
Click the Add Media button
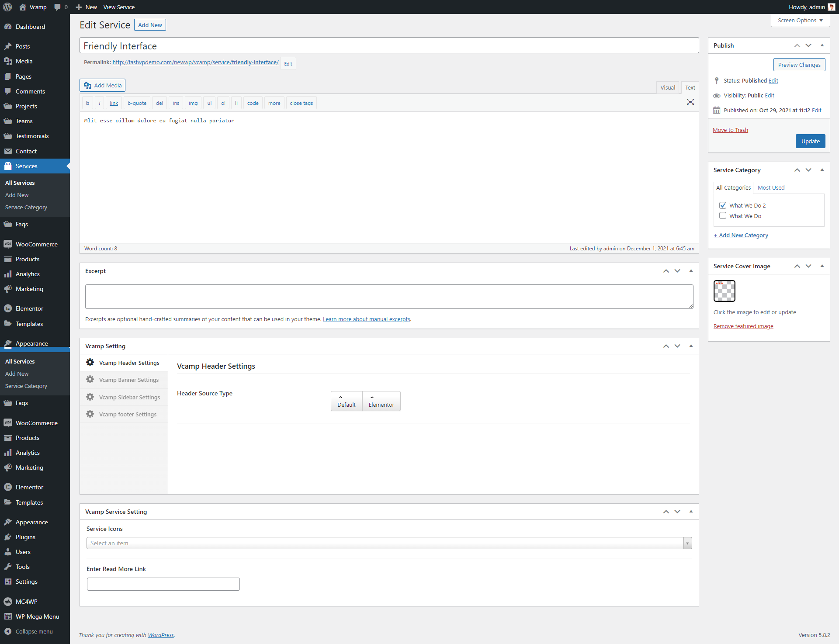pyautogui.click(x=102, y=85)
